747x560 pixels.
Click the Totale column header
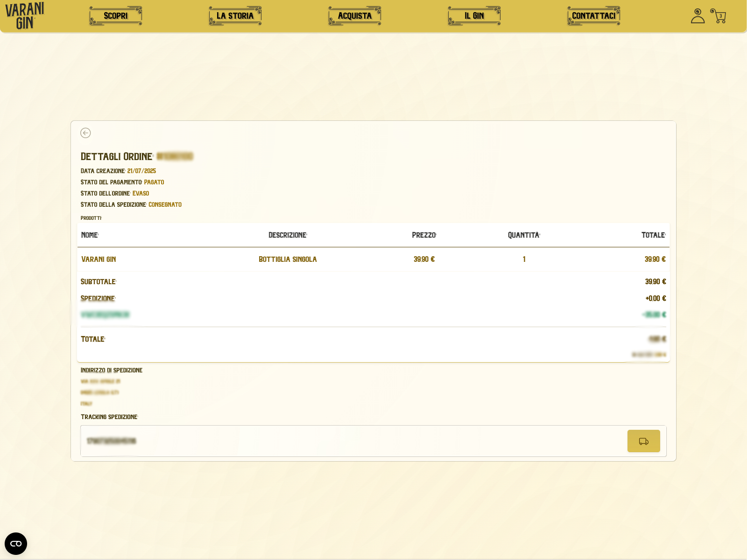click(654, 235)
